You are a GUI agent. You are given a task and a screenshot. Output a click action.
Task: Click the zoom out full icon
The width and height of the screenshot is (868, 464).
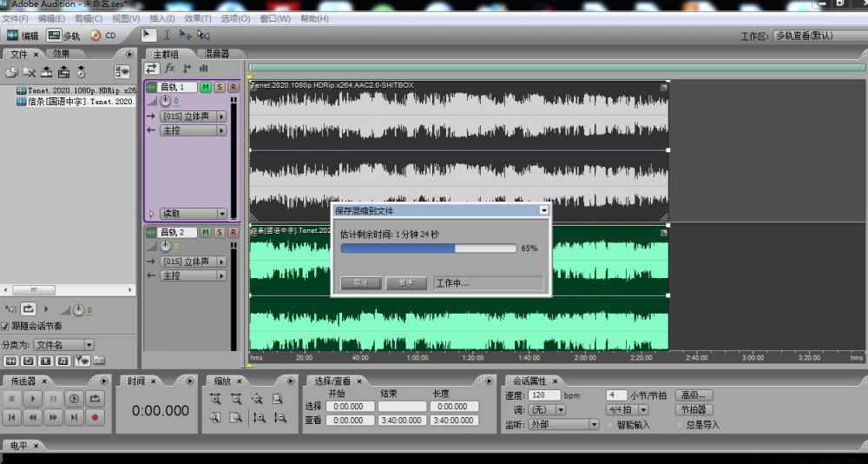(x=257, y=398)
